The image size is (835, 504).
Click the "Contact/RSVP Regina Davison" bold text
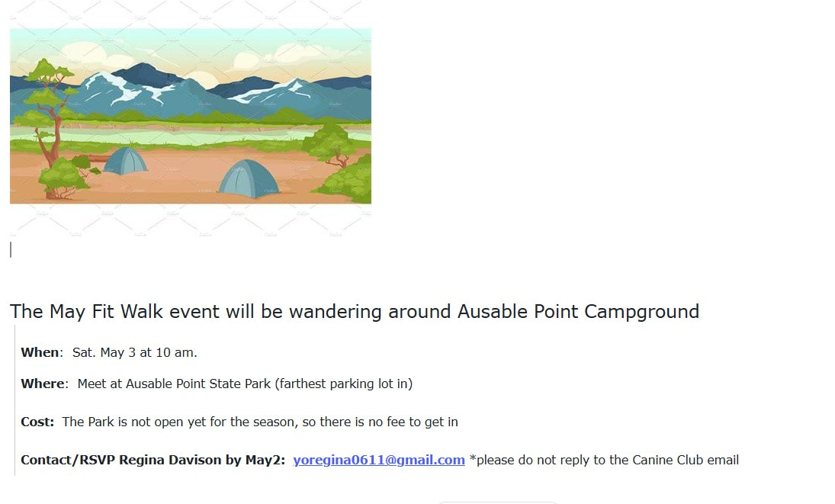click(121, 460)
